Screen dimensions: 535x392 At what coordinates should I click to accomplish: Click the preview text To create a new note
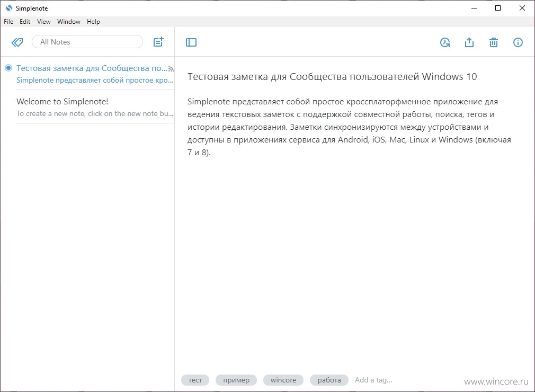pos(95,113)
